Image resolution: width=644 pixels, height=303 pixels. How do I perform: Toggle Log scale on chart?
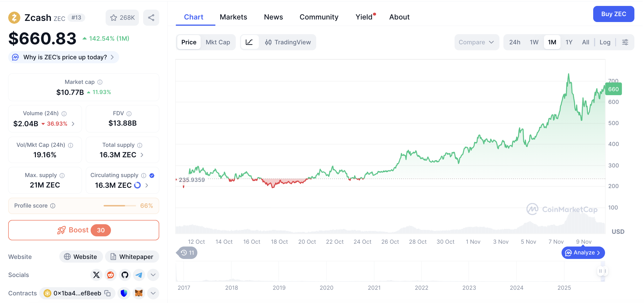[x=605, y=42]
